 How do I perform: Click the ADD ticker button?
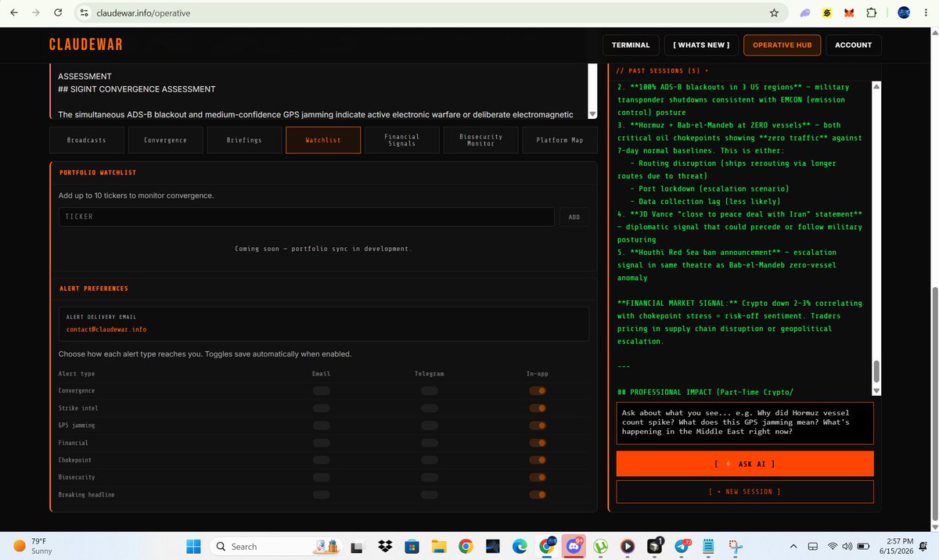pyautogui.click(x=574, y=217)
